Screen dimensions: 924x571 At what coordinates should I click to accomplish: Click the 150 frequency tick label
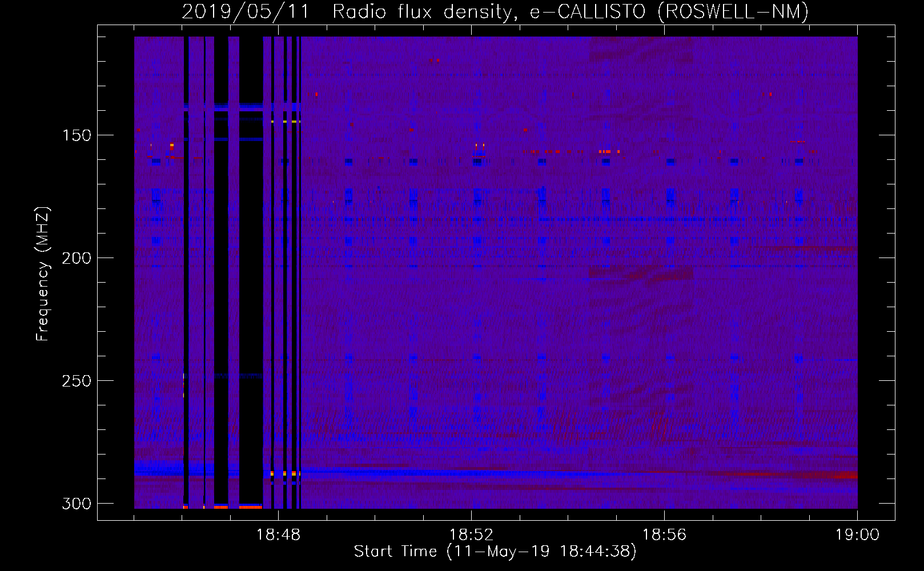click(x=77, y=135)
